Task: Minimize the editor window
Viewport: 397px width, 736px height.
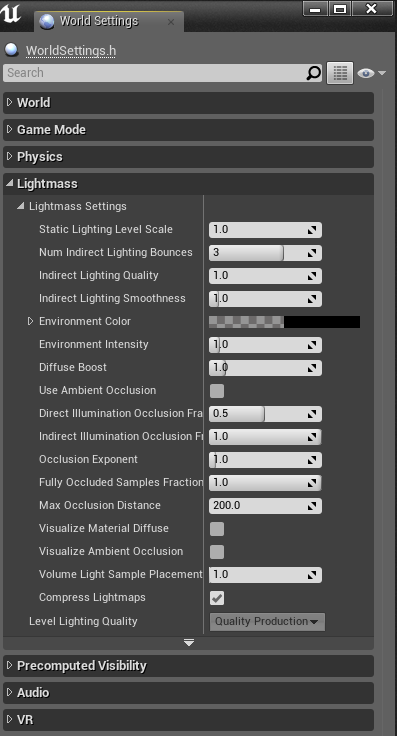Action: (x=315, y=9)
